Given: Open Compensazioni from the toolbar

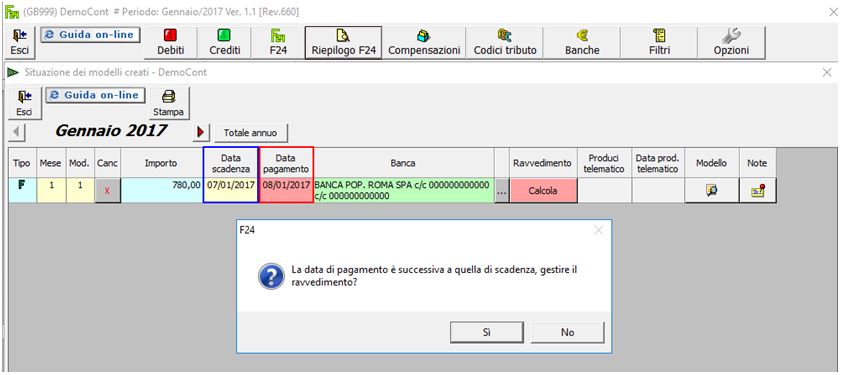Looking at the screenshot, I should [424, 42].
